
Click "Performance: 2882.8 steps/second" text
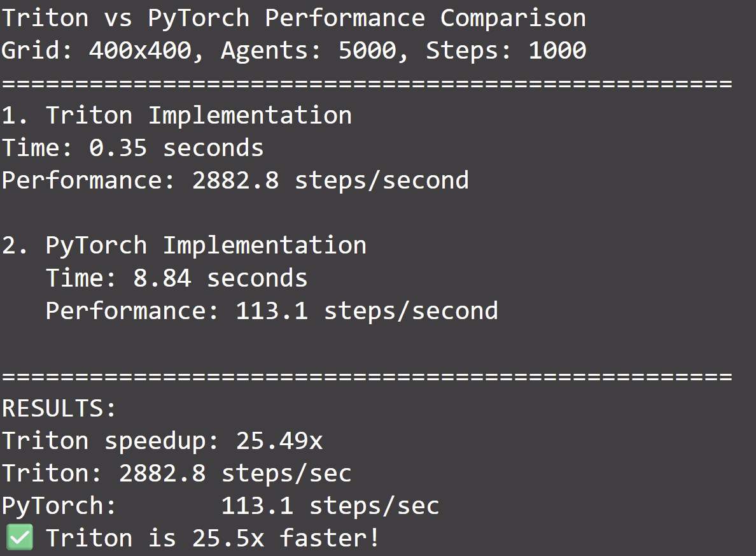(235, 181)
